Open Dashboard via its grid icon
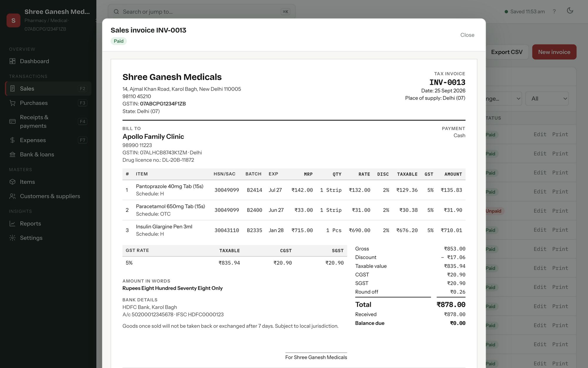 tap(12, 61)
